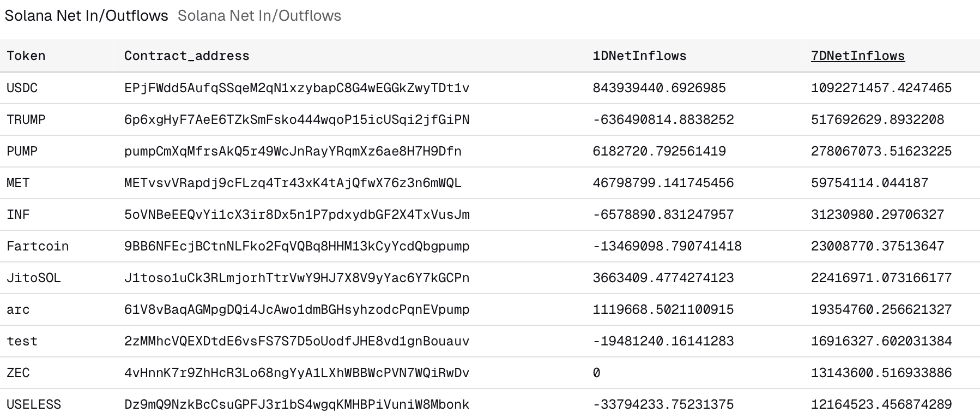The image size is (980, 418).
Task: Sort by the 7DNetInflows column header
Action: point(858,56)
